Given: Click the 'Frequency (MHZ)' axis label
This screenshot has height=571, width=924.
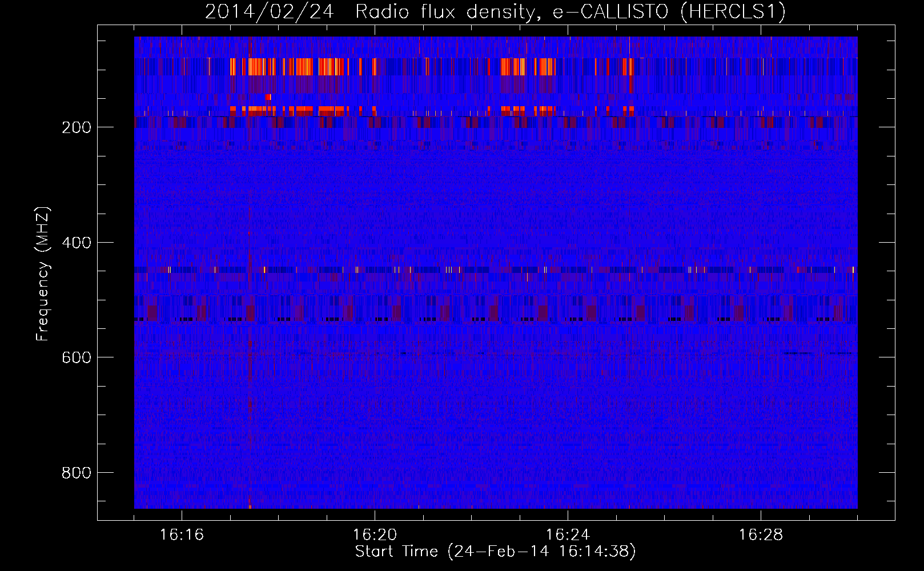Looking at the screenshot, I should [43, 274].
